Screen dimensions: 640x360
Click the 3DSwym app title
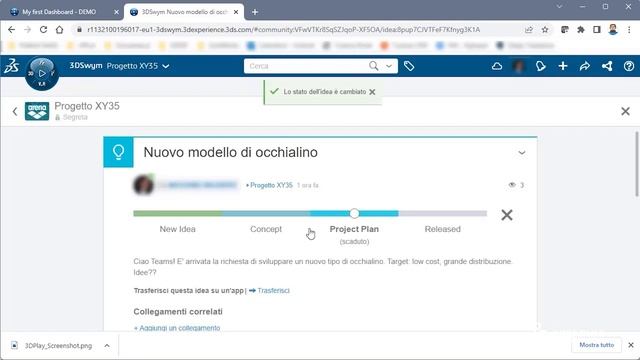[x=86, y=66]
